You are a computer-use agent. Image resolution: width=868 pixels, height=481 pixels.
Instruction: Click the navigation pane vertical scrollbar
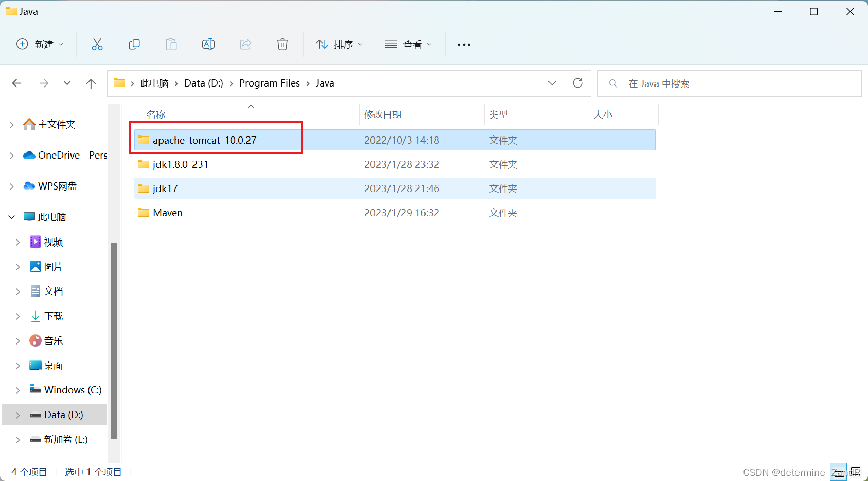point(114,340)
